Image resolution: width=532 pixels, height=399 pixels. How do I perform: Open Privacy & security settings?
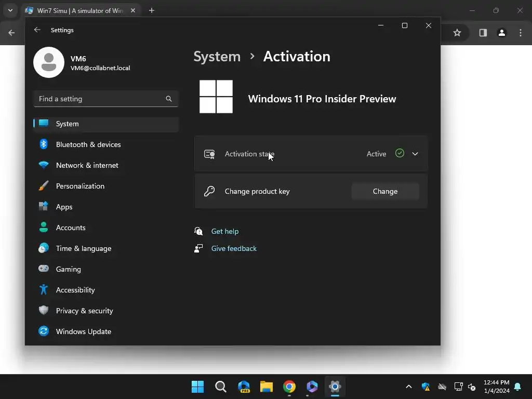[x=106, y=311]
